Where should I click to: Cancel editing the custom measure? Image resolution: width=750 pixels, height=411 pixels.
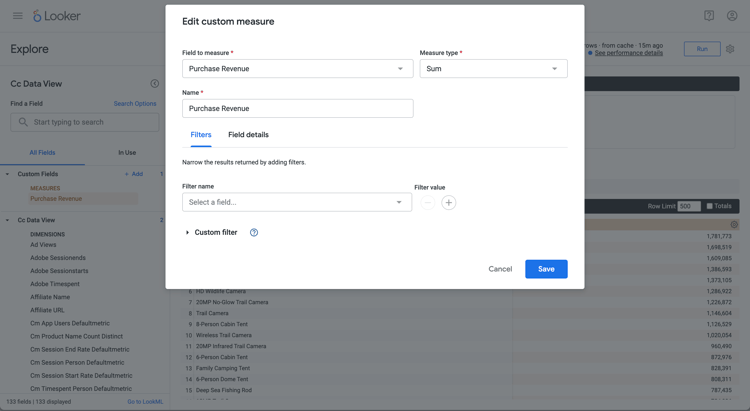(x=500, y=269)
